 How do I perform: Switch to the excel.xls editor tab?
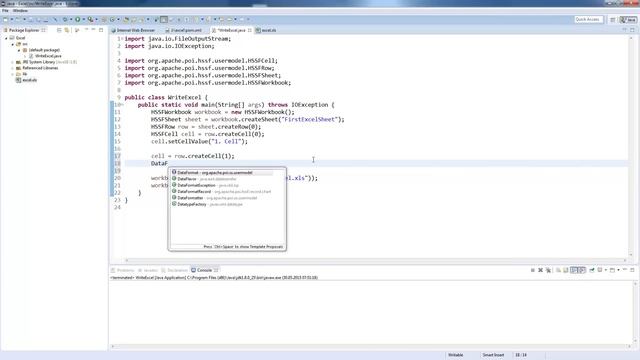[x=266, y=30]
